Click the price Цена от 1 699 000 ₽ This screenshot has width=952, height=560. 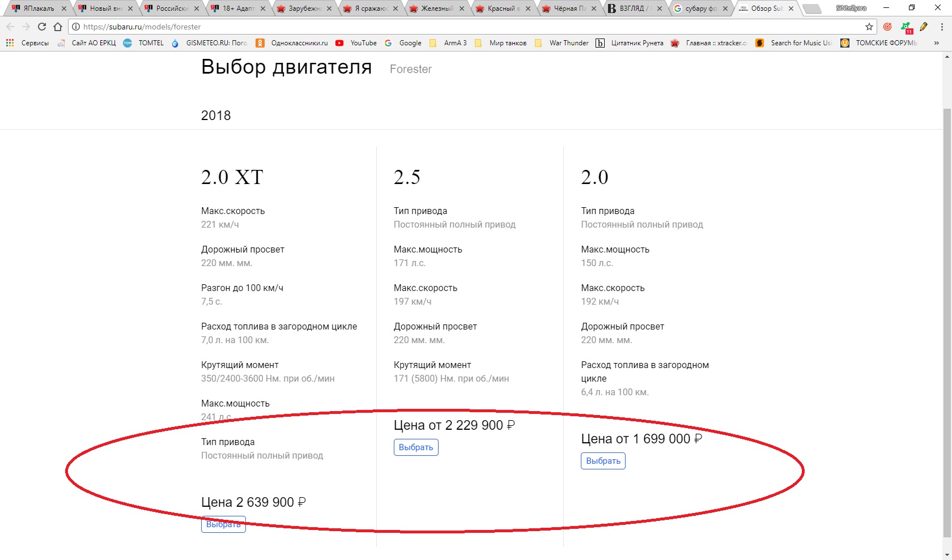(641, 439)
